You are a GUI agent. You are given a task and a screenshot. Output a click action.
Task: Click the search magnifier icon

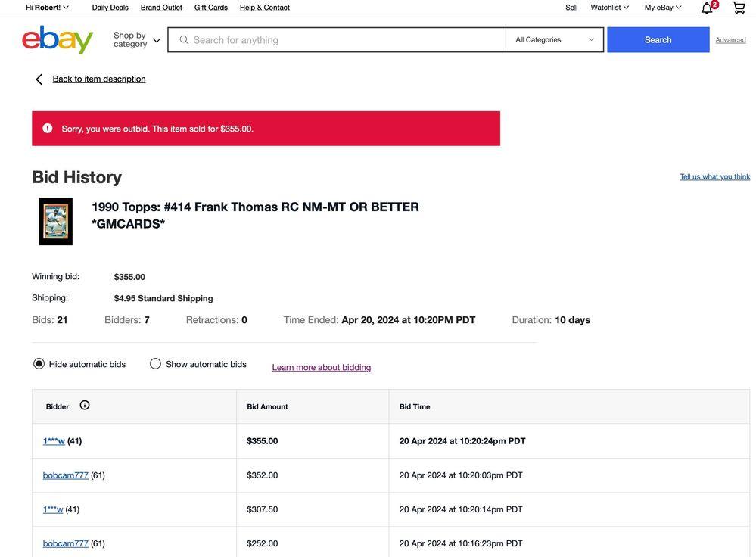[184, 40]
